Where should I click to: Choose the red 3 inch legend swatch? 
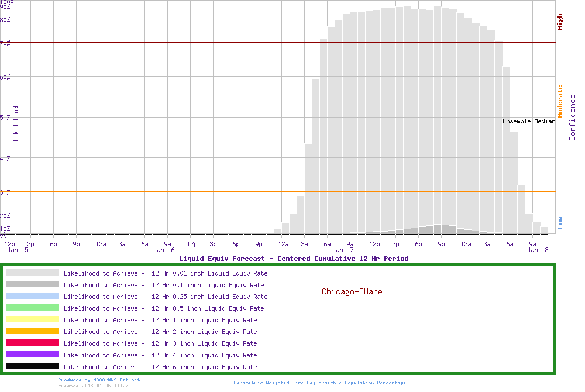point(32,343)
